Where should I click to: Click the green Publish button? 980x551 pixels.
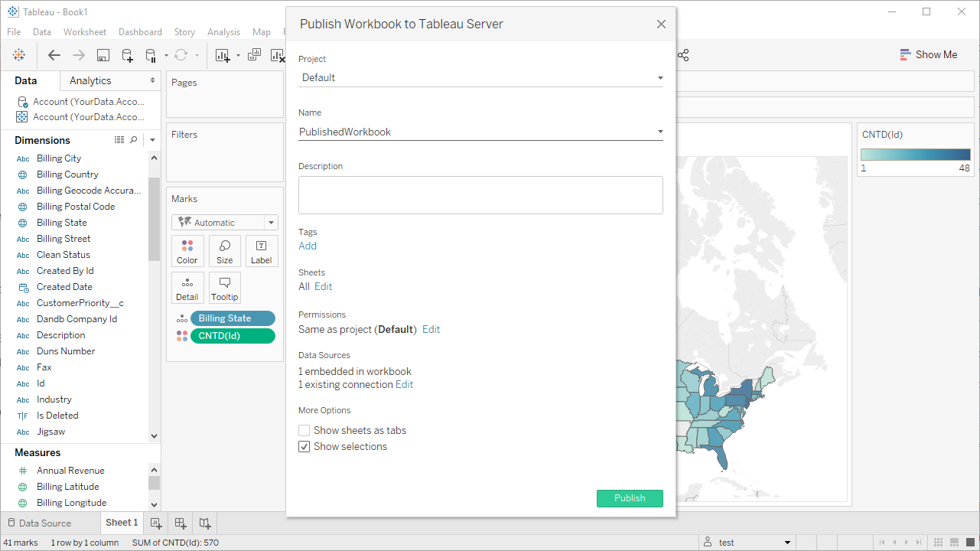pyautogui.click(x=630, y=498)
